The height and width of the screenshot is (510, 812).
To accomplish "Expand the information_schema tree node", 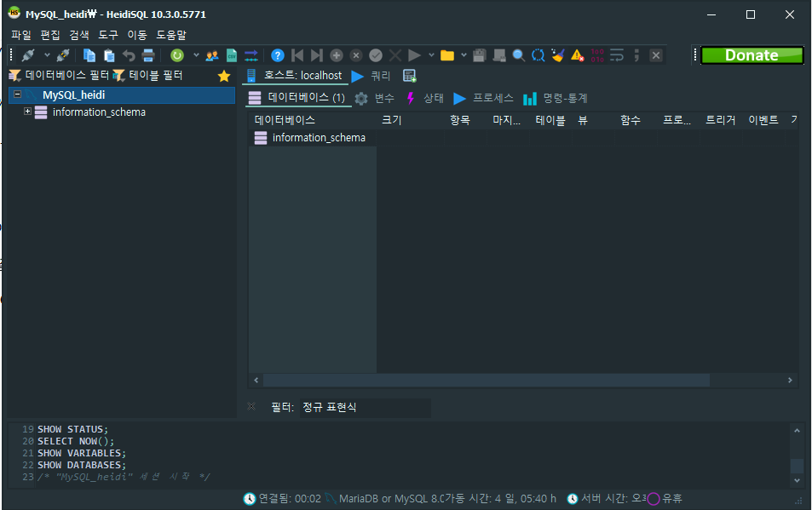I will tap(27, 112).
